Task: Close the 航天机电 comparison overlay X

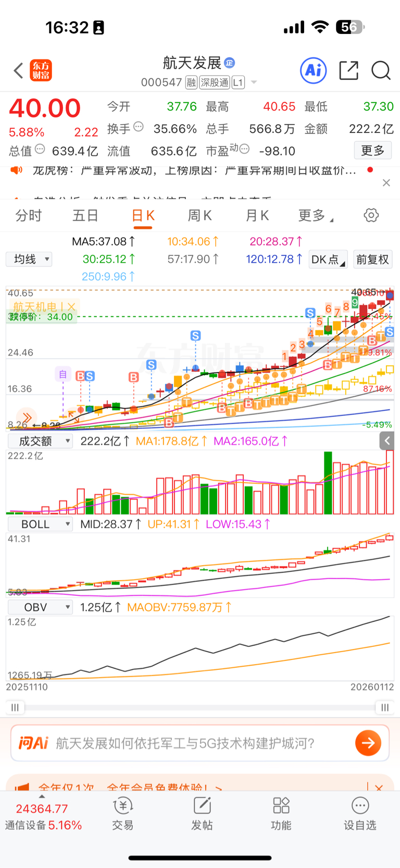Action: click(71, 307)
